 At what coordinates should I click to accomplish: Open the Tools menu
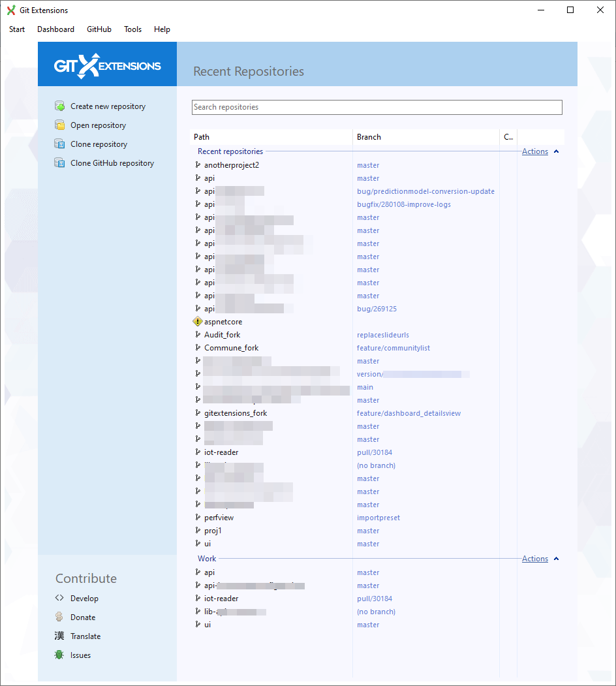132,29
